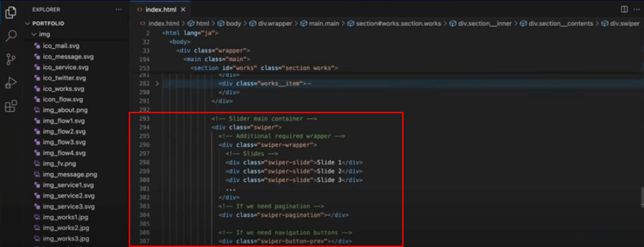Image resolution: width=644 pixels, height=247 pixels.
Task: Jump to sticky line section id="works"
Action: coord(264,68)
